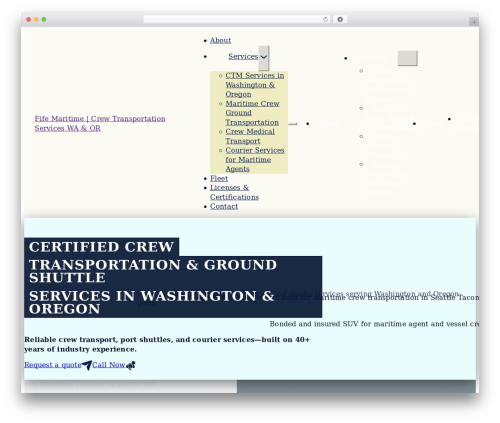Click the browser extension icon beside address bar
The height and width of the screenshot is (423, 500).
pyautogui.click(x=340, y=19)
